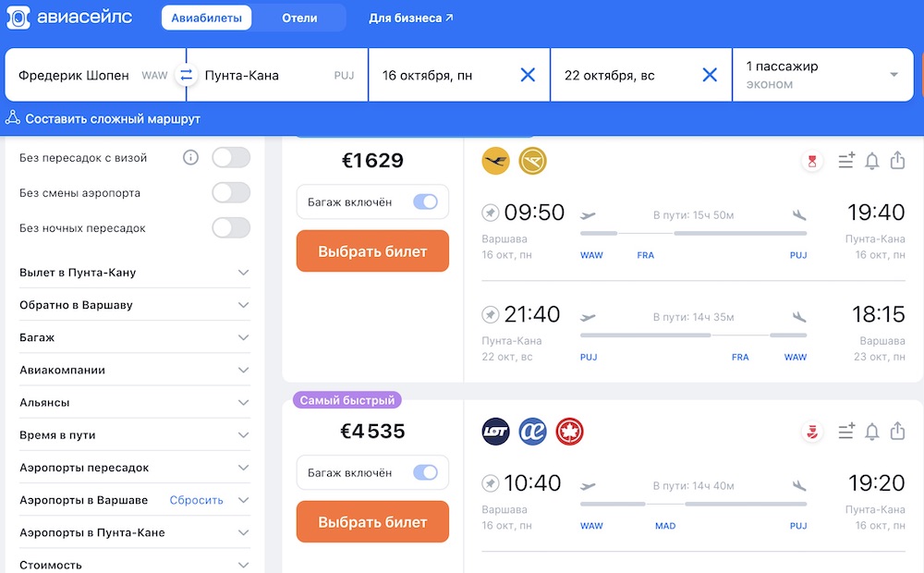Pin the 09:50 Warsaw departure flight
Screen dimensions: 924x573
click(490, 213)
